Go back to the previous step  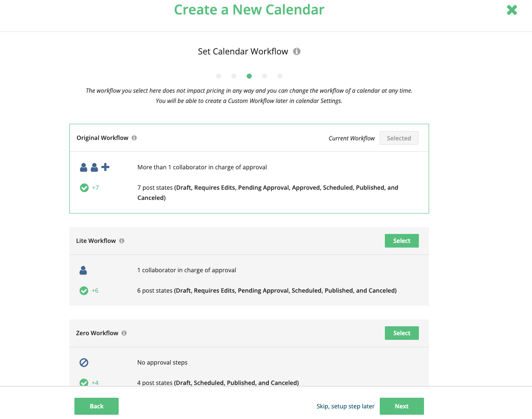click(x=97, y=406)
